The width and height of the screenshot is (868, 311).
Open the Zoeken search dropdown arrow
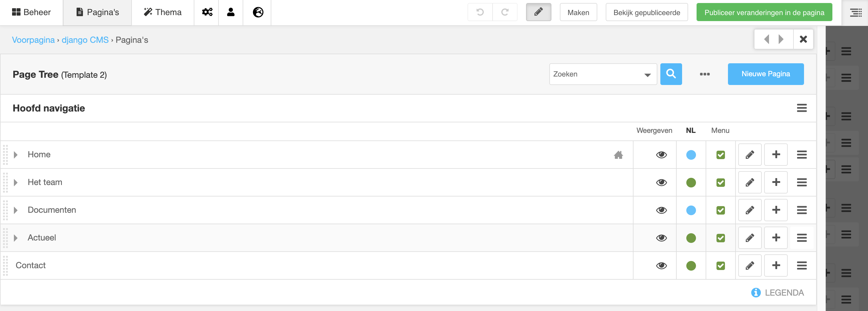click(647, 75)
